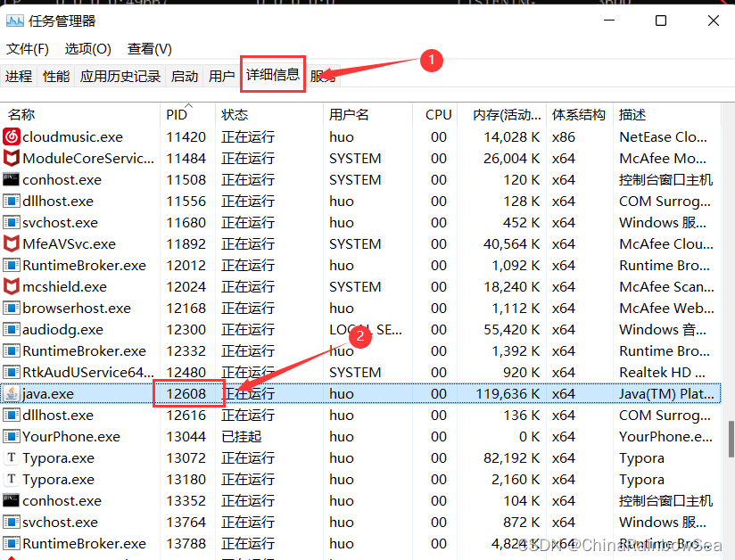The image size is (735, 560).
Task: Maximize the Task Manager window
Action: (x=661, y=21)
